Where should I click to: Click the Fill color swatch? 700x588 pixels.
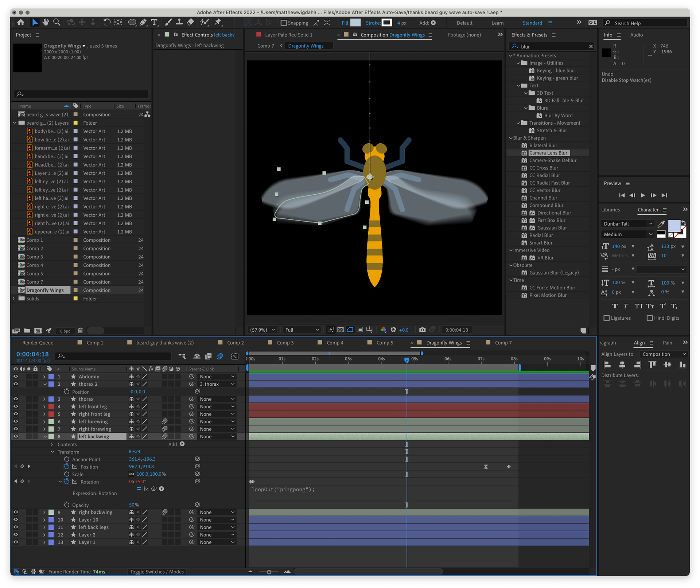[x=355, y=23]
